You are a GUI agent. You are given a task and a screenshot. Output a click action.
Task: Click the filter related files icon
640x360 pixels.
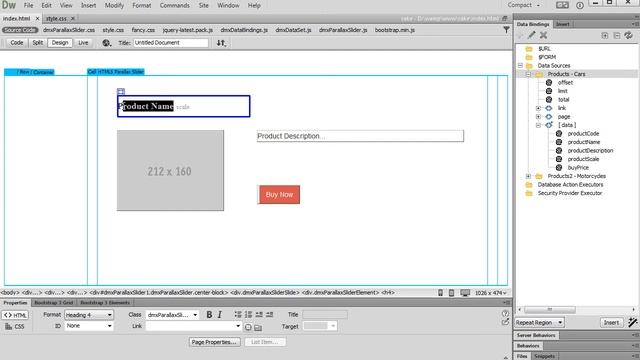click(x=506, y=30)
